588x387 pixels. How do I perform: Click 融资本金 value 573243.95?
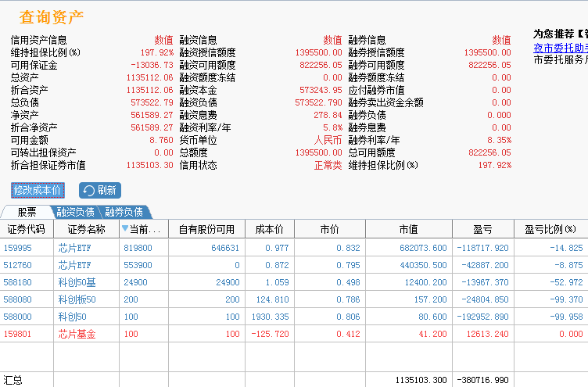click(x=321, y=90)
